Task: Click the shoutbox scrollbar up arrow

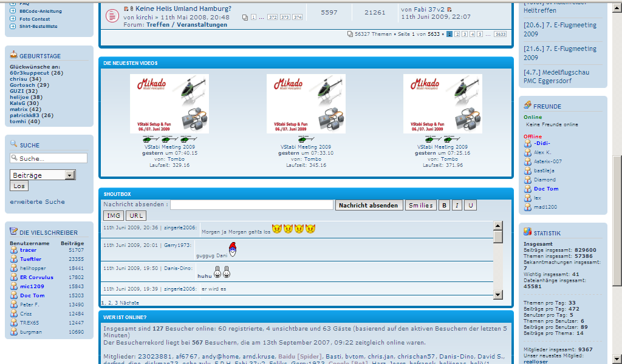Action: point(498,226)
